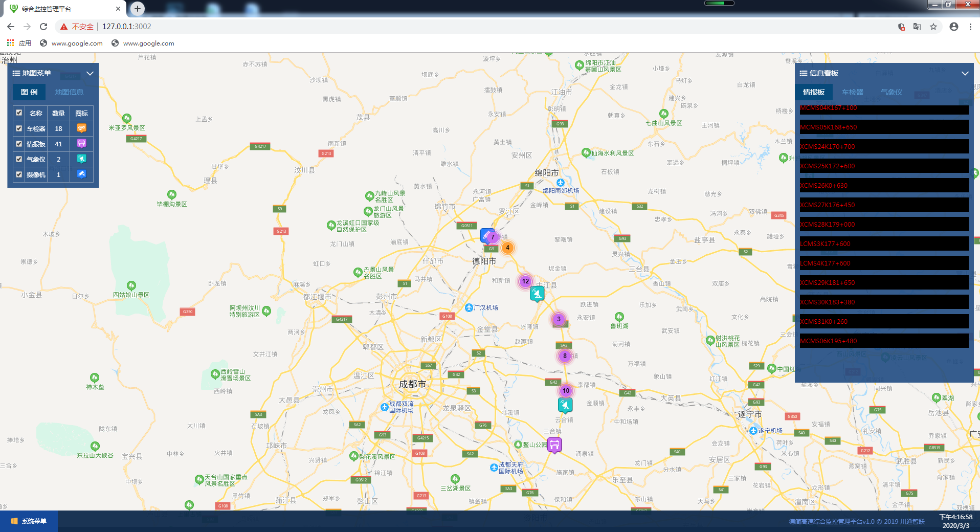Click the orange 车检器 legend icon
The image size is (980, 532).
[x=81, y=128]
